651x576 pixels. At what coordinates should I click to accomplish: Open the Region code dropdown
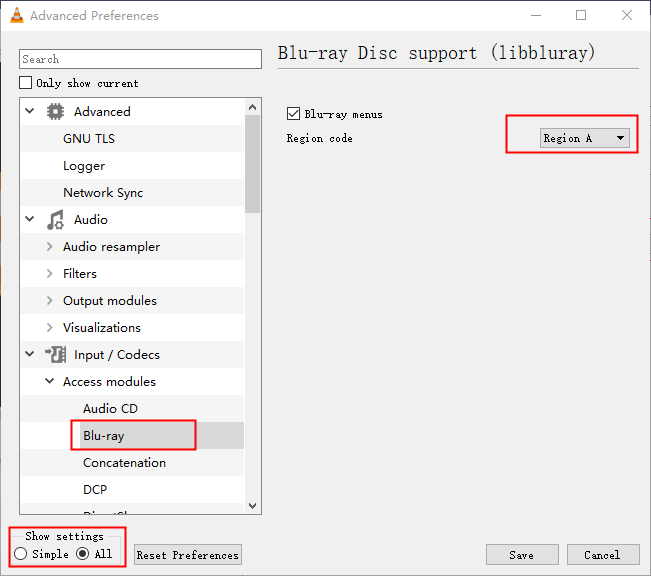pos(585,138)
